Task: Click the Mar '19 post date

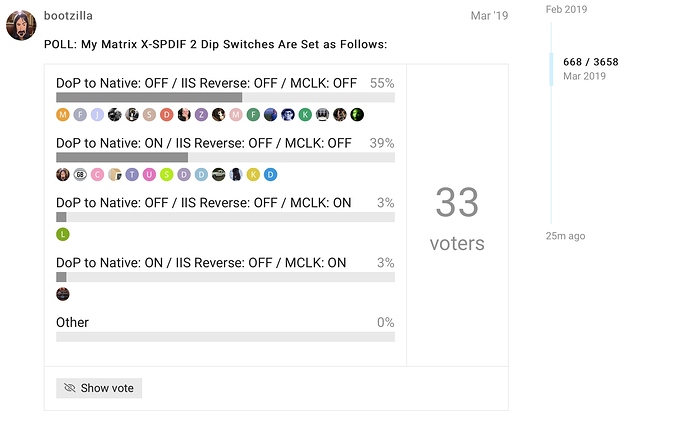Action: coord(489,16)
